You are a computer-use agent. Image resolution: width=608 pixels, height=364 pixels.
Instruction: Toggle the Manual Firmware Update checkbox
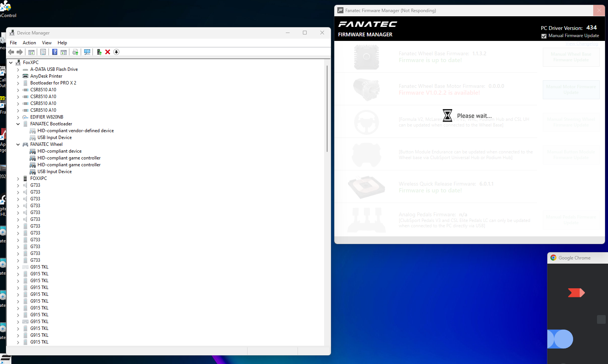pos(544,36)
